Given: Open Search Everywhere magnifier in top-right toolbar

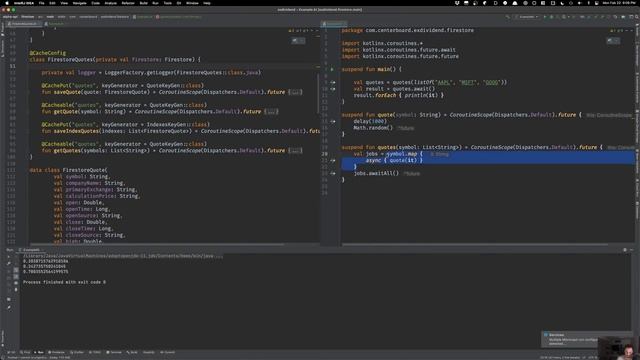Looking at the screenshot, I should click(637, 17).
